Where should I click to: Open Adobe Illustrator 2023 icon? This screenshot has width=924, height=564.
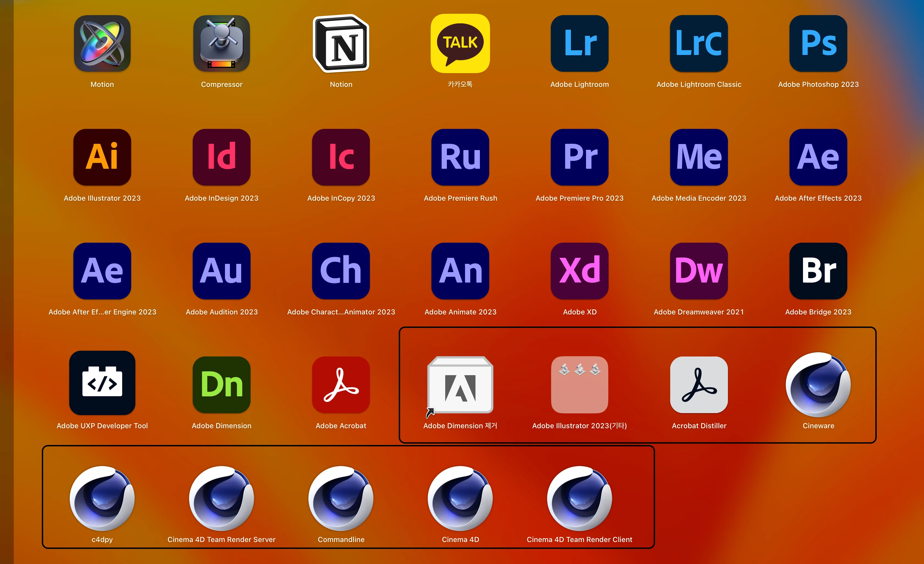102,157
